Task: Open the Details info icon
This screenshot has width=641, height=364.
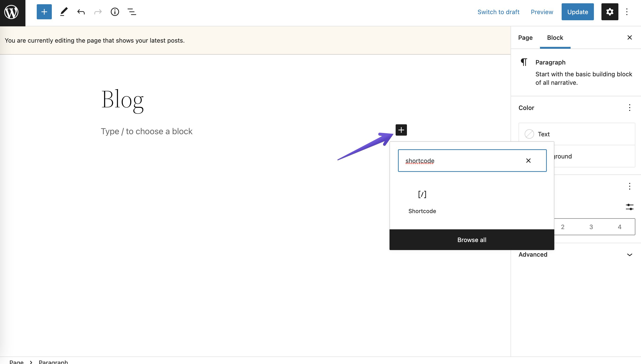Action: [x=115, y=12]
